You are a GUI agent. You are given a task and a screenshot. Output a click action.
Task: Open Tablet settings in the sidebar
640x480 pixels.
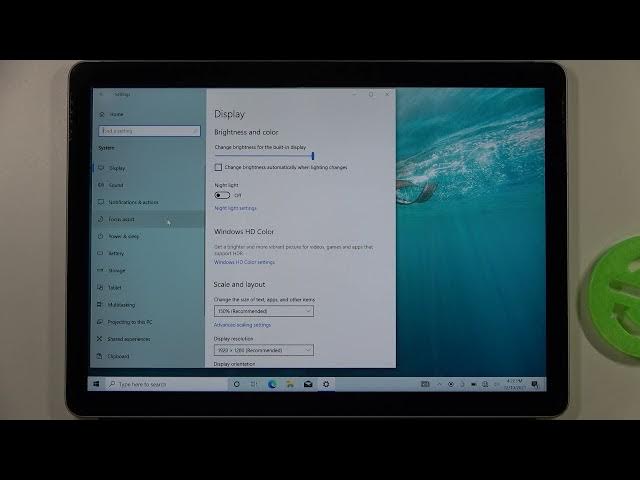[149, 288]
